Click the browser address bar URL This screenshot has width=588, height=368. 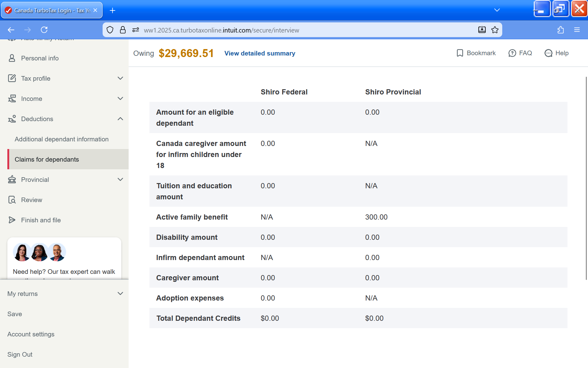coord(221,30)
